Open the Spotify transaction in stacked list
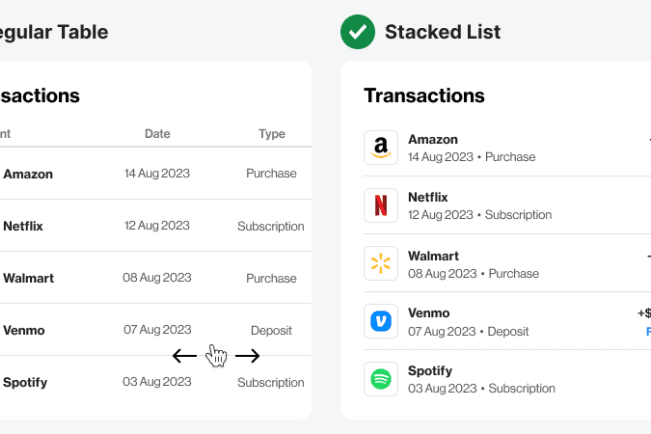Screen dimensions: 651x434 click(x=500, y=379)
